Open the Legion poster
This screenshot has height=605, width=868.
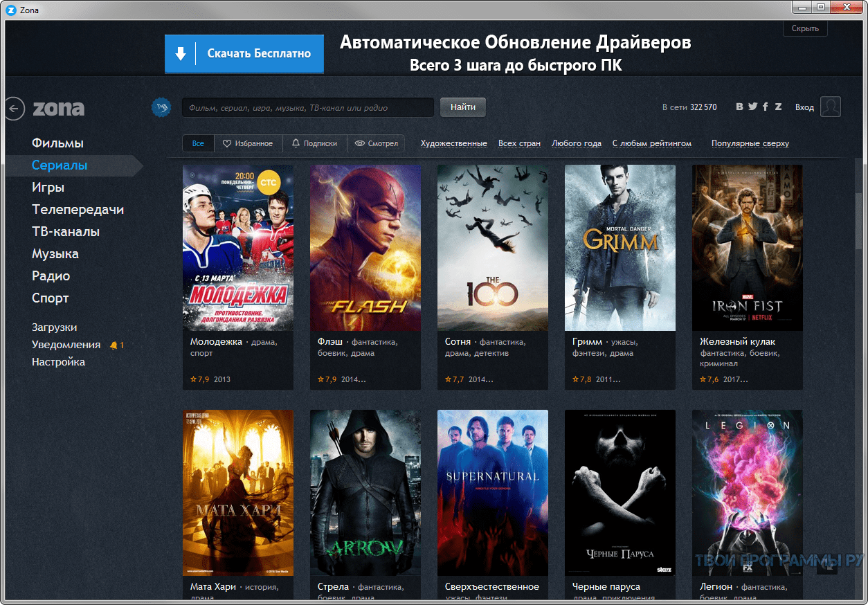pyautogui.click(x=748, y=493)
